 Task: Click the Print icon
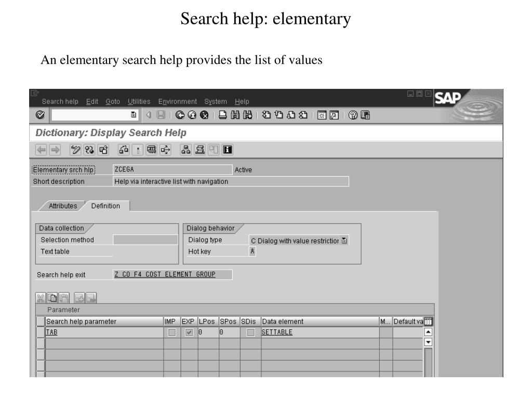pyautogui.click(x=222, y=115)
